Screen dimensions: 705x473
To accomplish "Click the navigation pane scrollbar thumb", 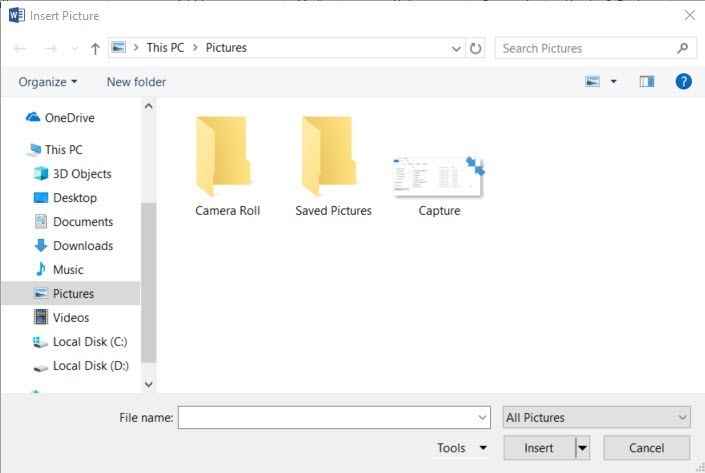I will point(149,282).
